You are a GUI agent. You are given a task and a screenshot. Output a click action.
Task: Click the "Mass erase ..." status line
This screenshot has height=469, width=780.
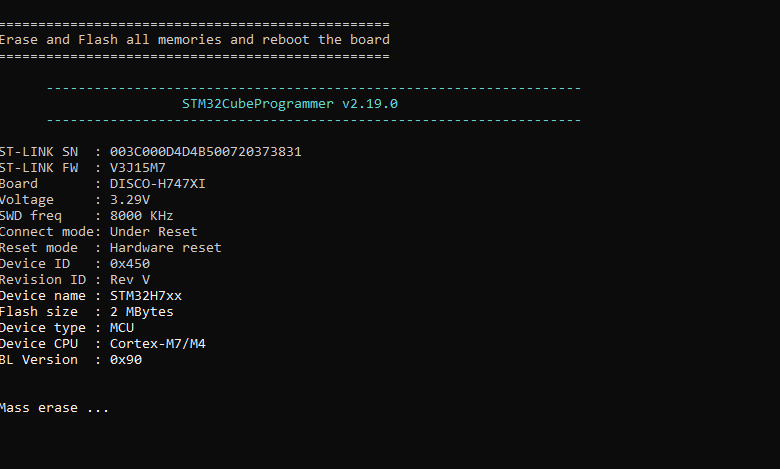click(x=54, y=408)
